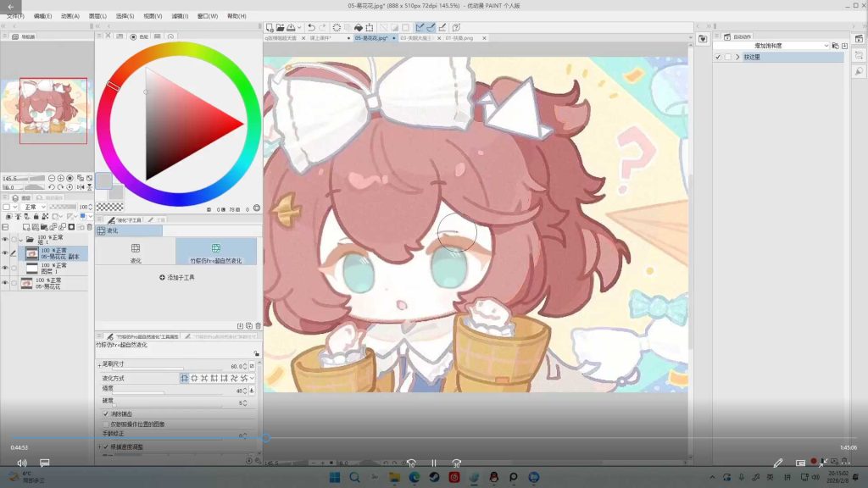Toggle snap to grid icon
Screen dimensions: 868x488
tap(442, 27)
